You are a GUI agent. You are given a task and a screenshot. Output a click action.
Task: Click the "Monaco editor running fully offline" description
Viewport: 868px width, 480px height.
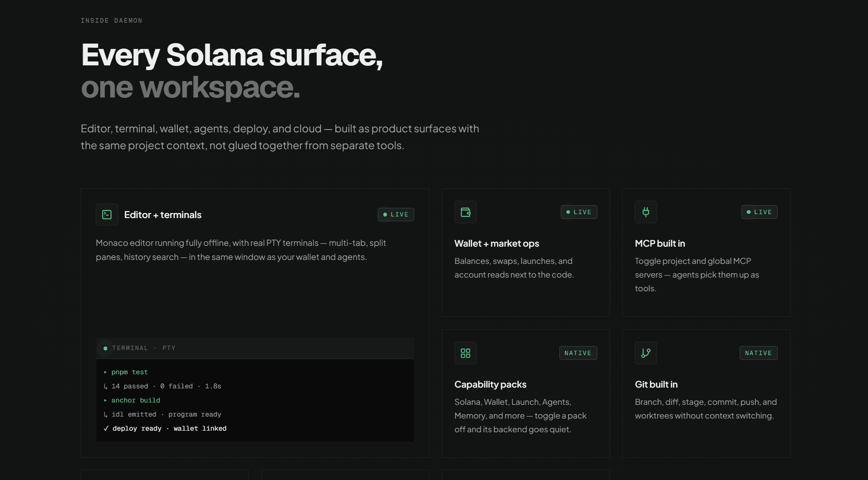pos(241,250)
